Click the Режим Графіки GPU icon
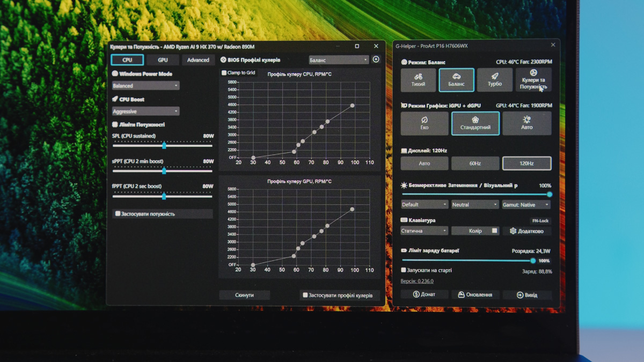The width and height of the screenshot is (644, 362). pos(404,106)
